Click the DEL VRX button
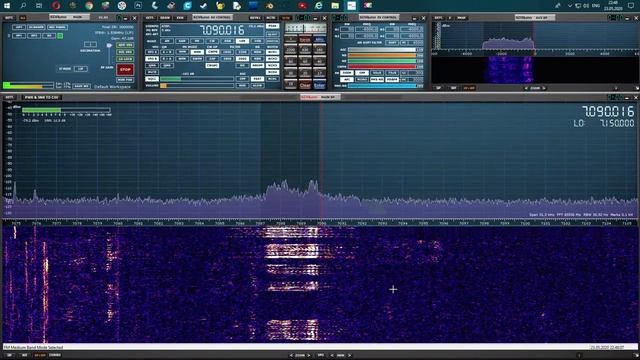This screenshot has width=640, height=360. 125,52
